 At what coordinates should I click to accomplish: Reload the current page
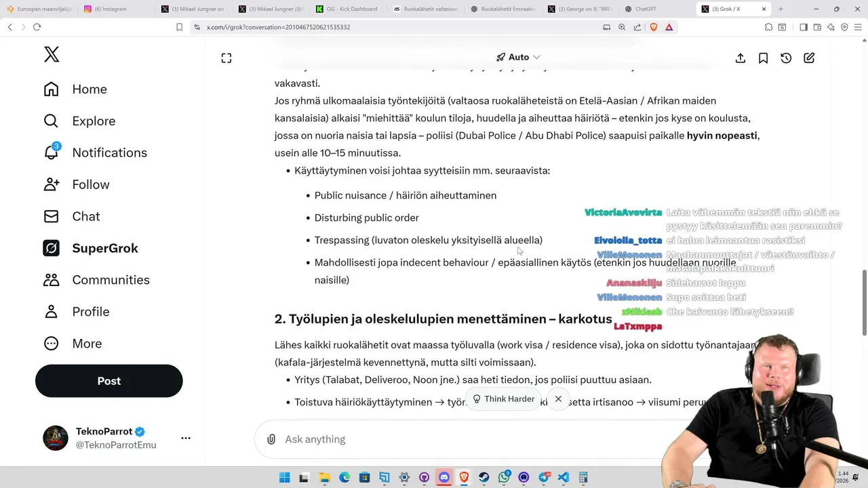click(x=37, y=27)
